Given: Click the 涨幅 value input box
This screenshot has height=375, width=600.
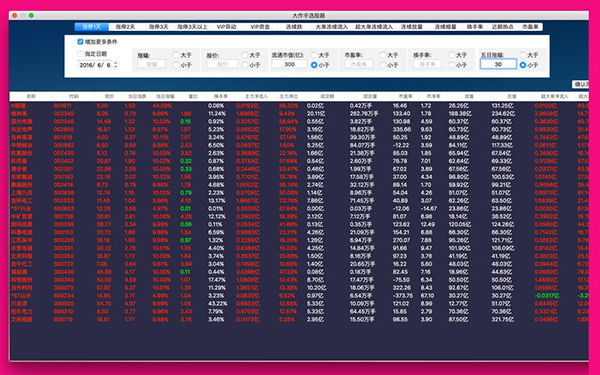Looking at the screenshot, I should click(x=152, y=64).
